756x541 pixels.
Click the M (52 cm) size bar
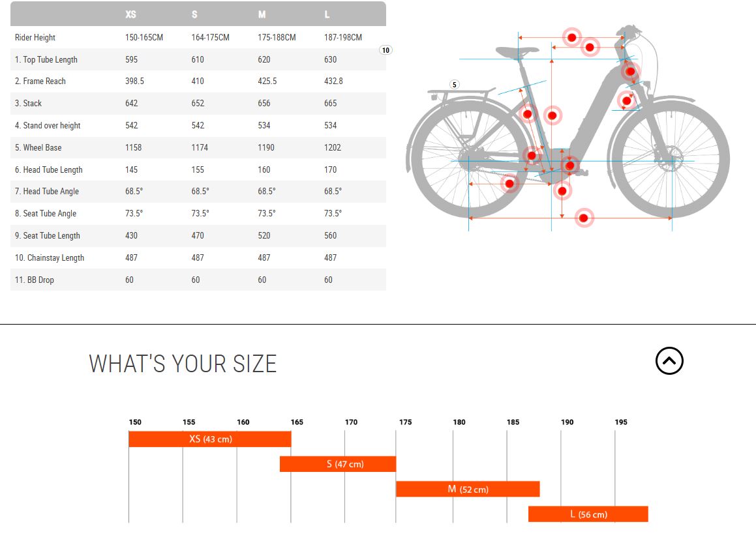[468, 489]
